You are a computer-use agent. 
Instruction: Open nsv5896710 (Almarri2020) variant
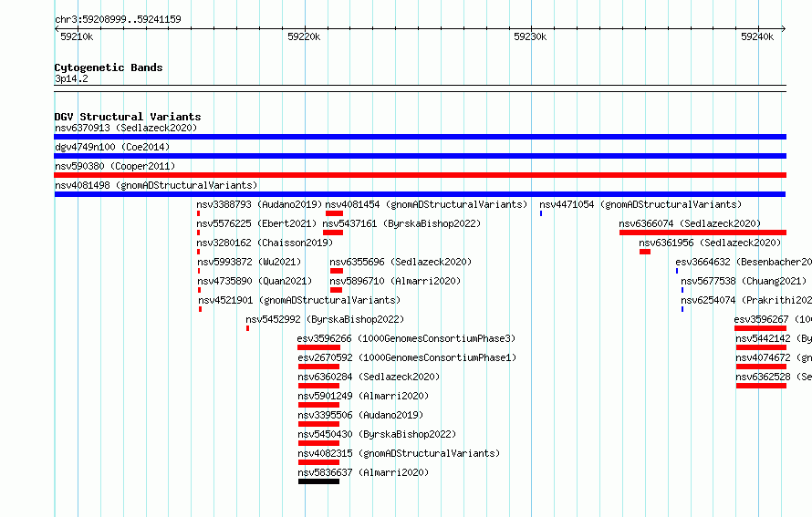tap(395, 281)
